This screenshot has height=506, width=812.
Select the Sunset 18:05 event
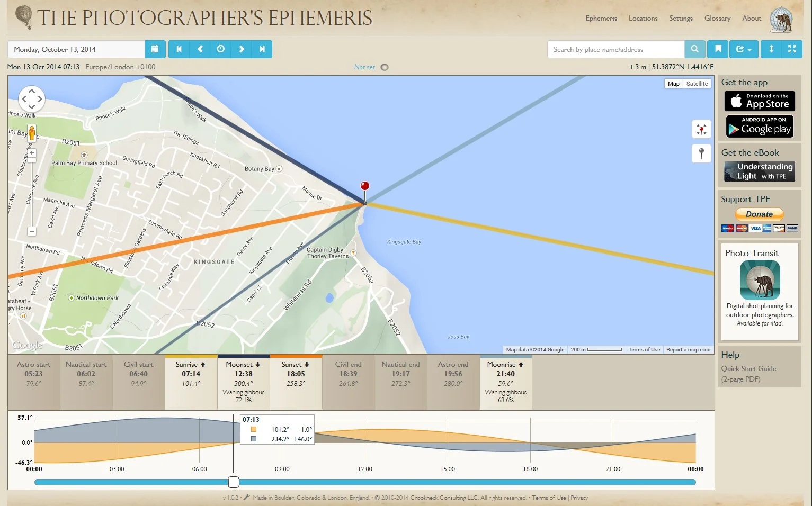click(x=296, y=382)
